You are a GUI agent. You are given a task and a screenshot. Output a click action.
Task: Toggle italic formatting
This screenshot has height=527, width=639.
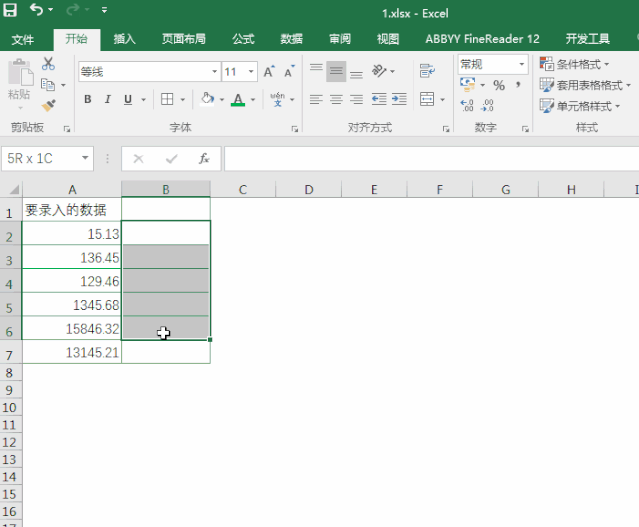(108, 100)
